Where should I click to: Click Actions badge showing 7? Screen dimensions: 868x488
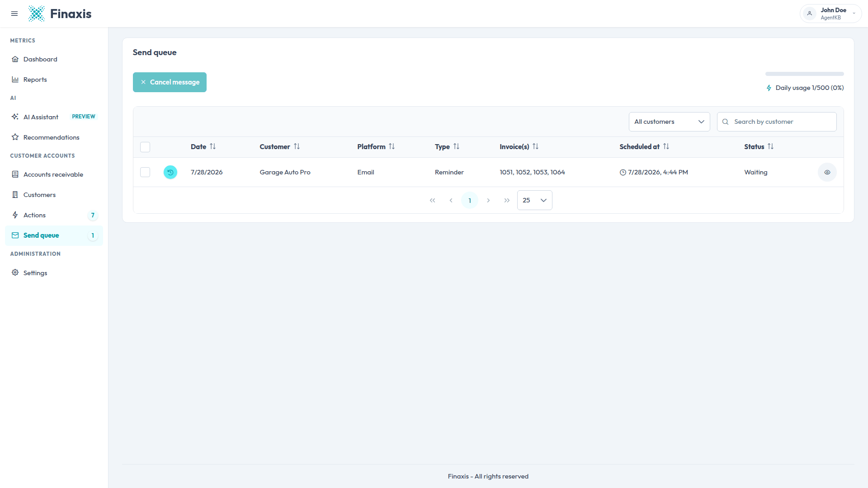click(x=93, y=215)
